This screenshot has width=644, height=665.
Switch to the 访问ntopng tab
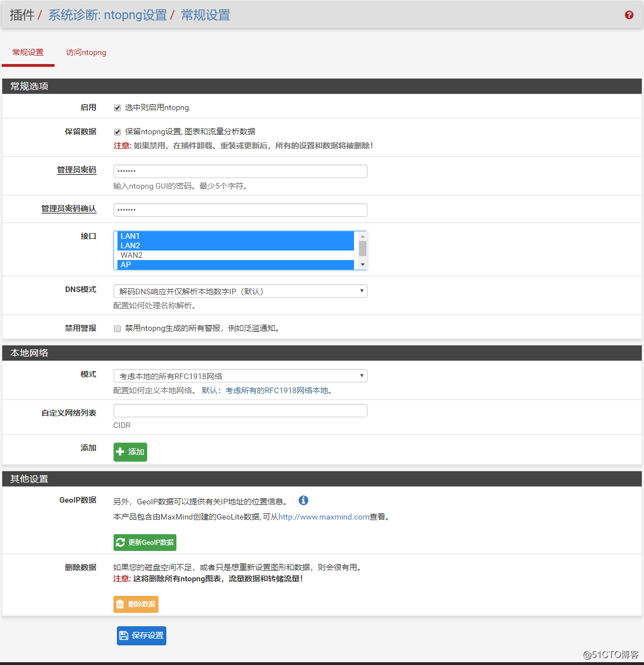coord(86,53)
